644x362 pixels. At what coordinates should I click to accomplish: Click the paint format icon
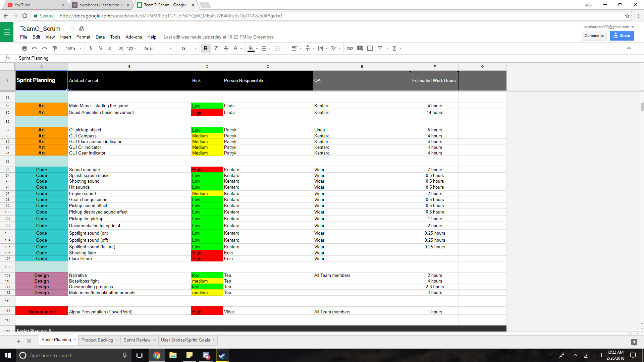[x=55, y=48]
